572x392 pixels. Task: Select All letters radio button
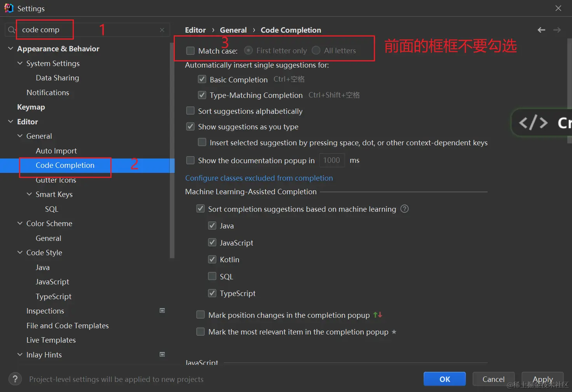[316, 51]
